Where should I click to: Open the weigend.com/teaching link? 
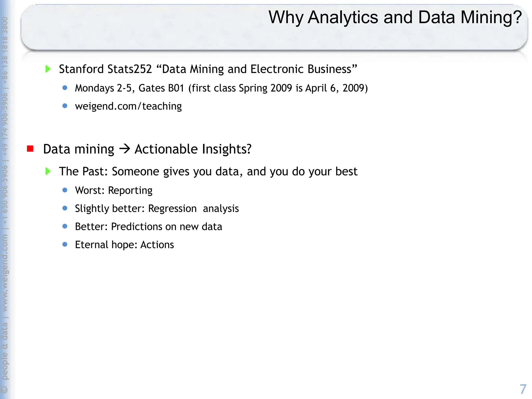click(128, 106)
